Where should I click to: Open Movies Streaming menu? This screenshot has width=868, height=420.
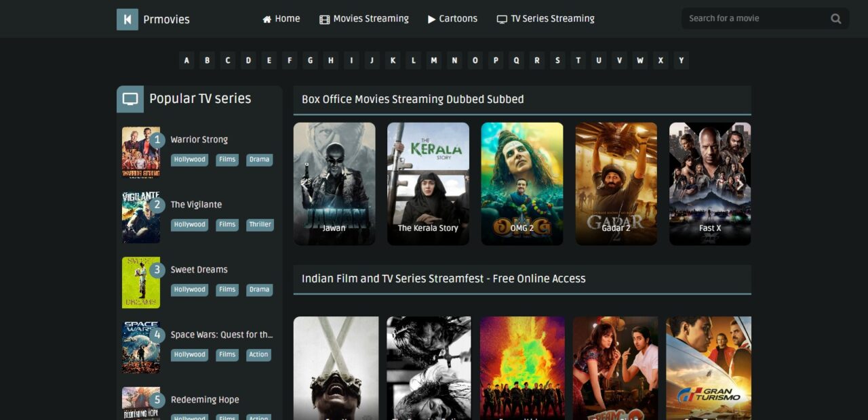point(364,19)
